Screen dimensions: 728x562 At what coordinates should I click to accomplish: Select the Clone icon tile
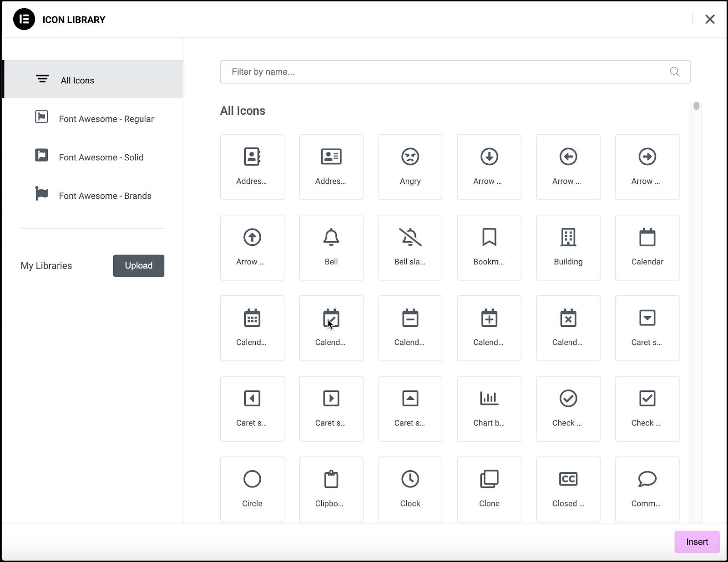pyautogui.click(x=489, y=489)
